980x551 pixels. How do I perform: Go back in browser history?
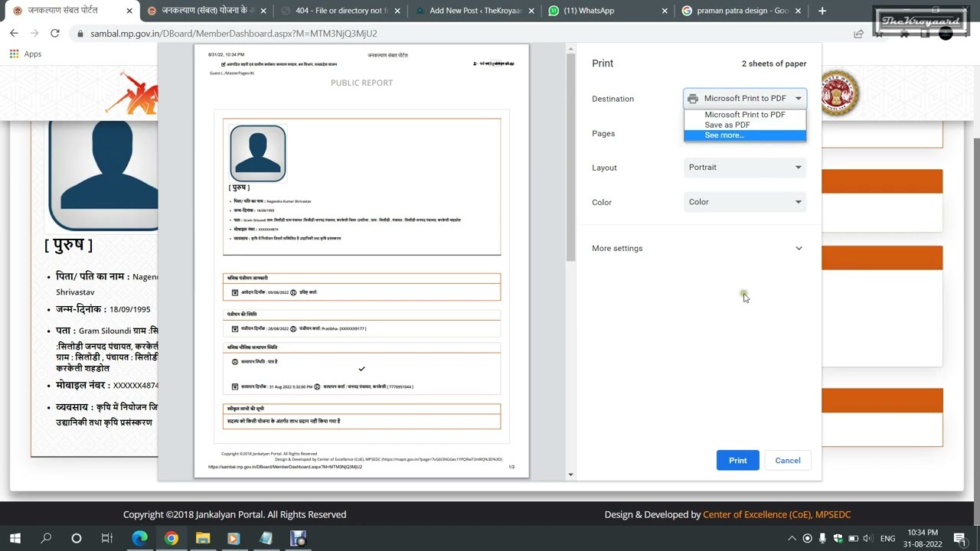pos(14,34)
